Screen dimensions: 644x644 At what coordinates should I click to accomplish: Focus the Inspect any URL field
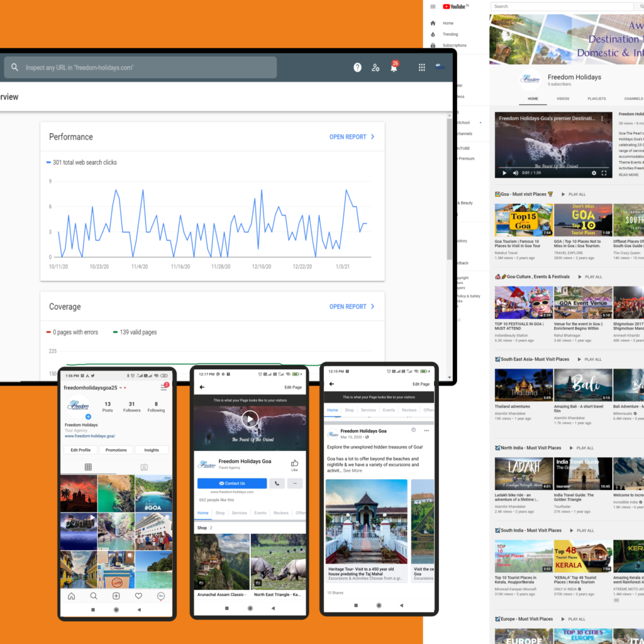(x=140, y=67)
